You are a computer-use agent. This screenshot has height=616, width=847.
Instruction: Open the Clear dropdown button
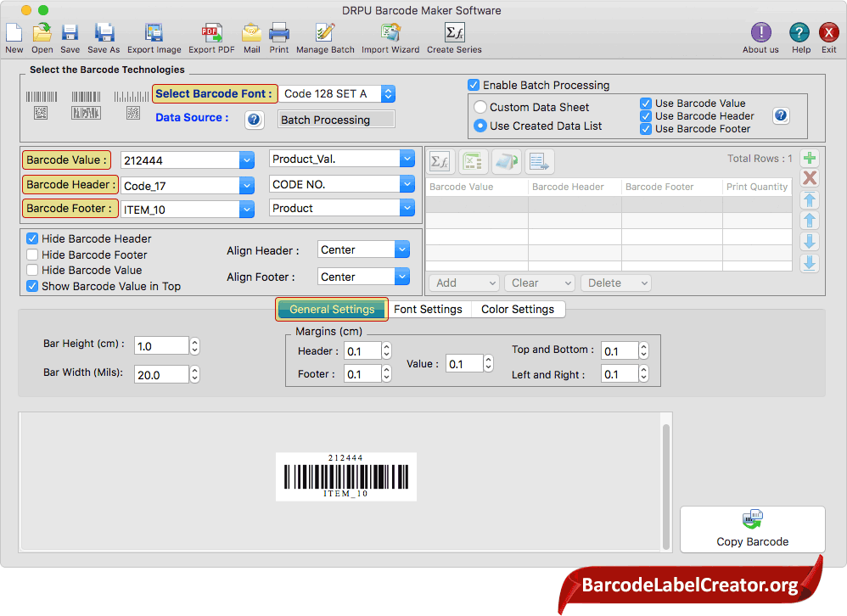pyautogui.click(x=539, y=283)
